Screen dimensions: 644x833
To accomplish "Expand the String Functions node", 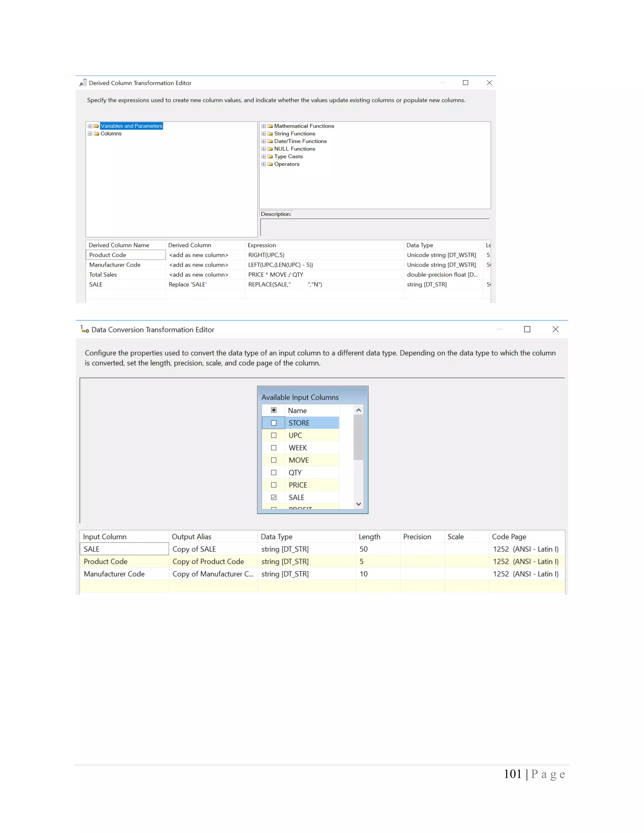I will 264,134.
